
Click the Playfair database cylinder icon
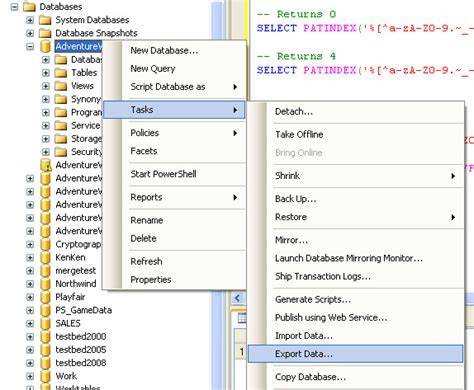[45, 297]
